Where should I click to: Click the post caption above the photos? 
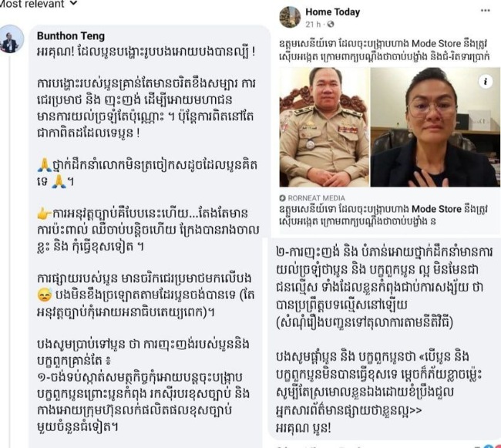pos(385,50)
